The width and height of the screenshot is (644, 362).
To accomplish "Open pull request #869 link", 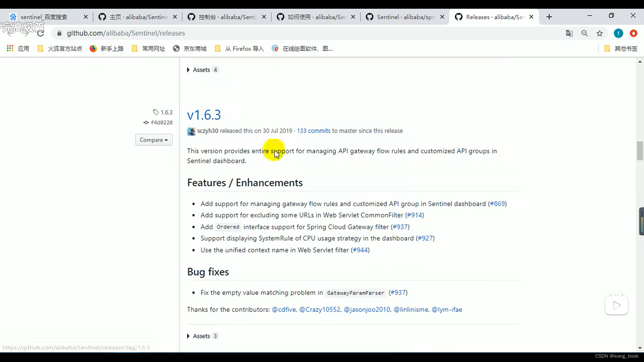I will 497,204.
